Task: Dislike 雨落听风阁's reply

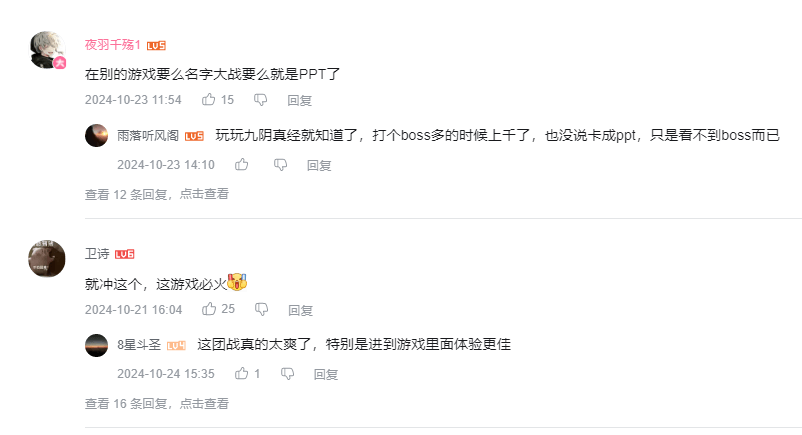Action: 281,164
